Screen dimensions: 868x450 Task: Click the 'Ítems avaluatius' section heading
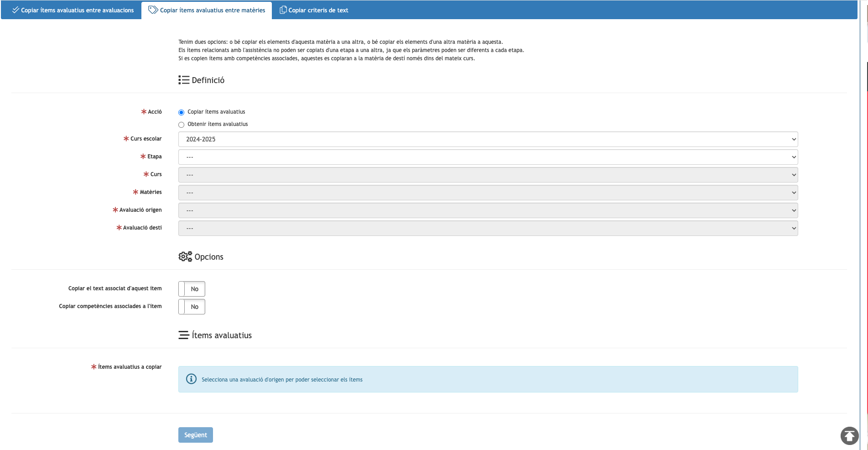222,335
